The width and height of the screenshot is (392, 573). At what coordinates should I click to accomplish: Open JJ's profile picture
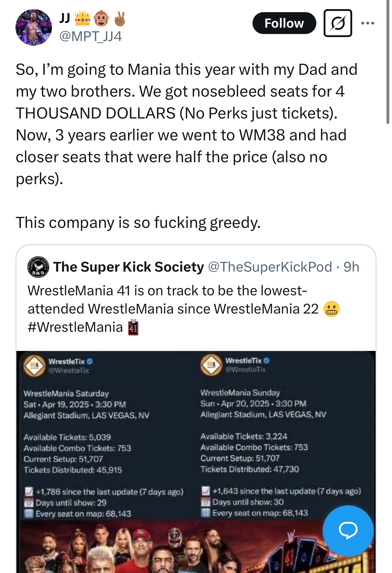[x=34, y=27]
